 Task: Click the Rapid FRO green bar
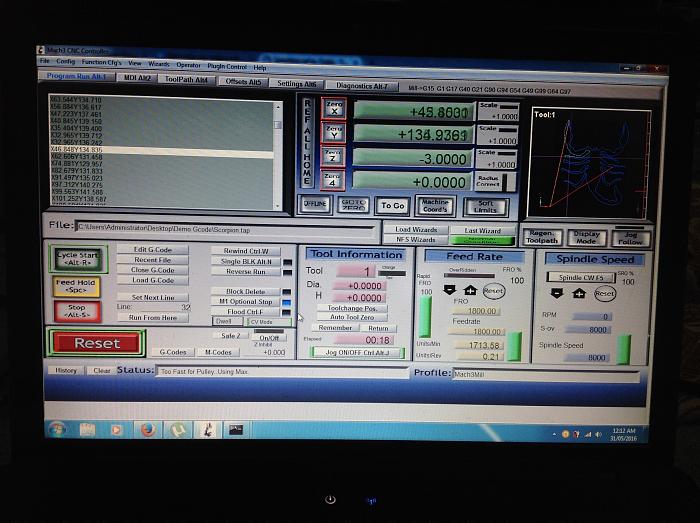(425, 316)
